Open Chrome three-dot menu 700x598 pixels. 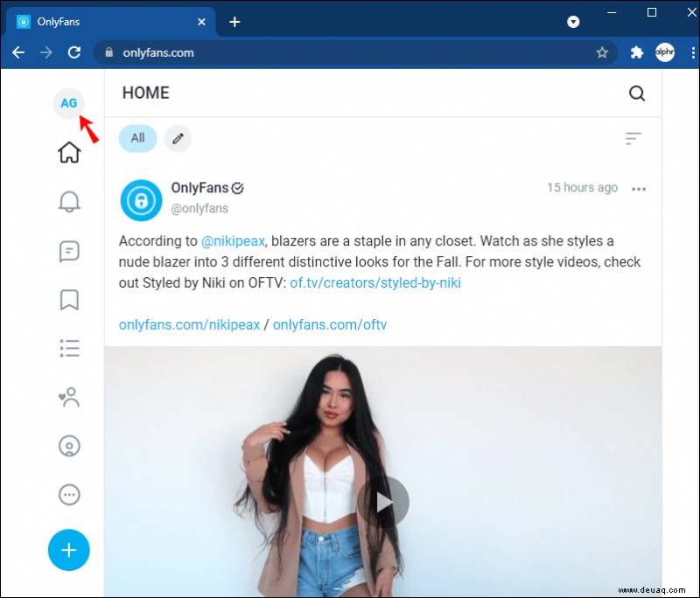click(693, 52)
